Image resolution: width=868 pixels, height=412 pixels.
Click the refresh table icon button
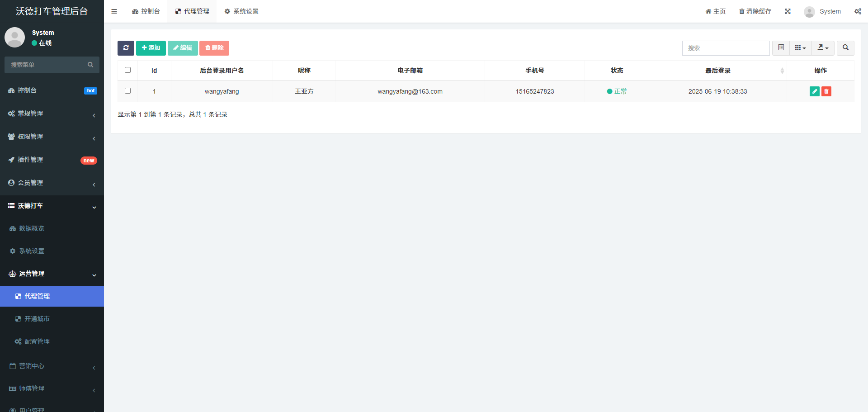(x=126, y=48)
